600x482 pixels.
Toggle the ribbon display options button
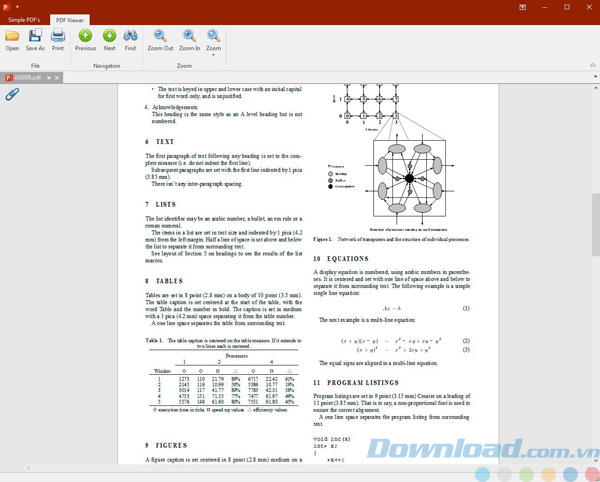[522, 7]
